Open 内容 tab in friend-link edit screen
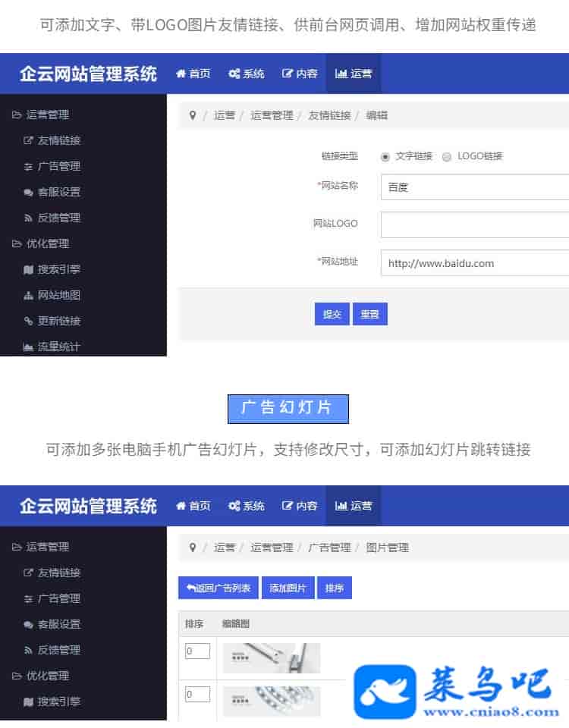Viewport: 569px width, 728px height. pyautogui.click(x=300, y=74)
